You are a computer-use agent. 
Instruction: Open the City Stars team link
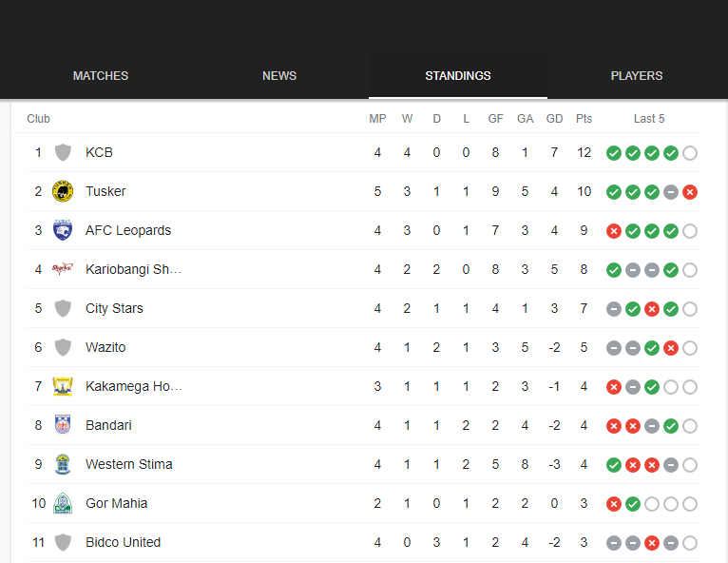[114, 308]
